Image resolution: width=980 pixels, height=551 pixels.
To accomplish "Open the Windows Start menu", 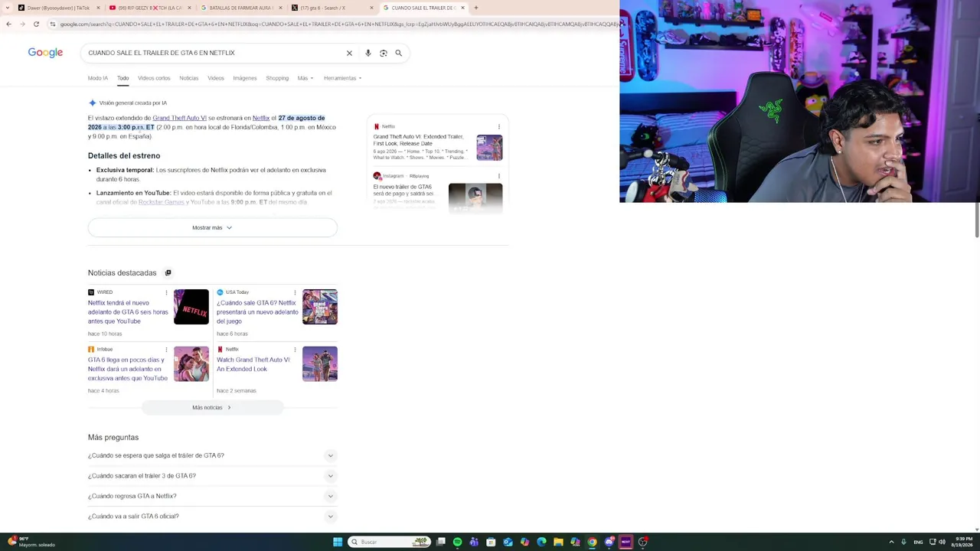I will click(x=338, y=542).
